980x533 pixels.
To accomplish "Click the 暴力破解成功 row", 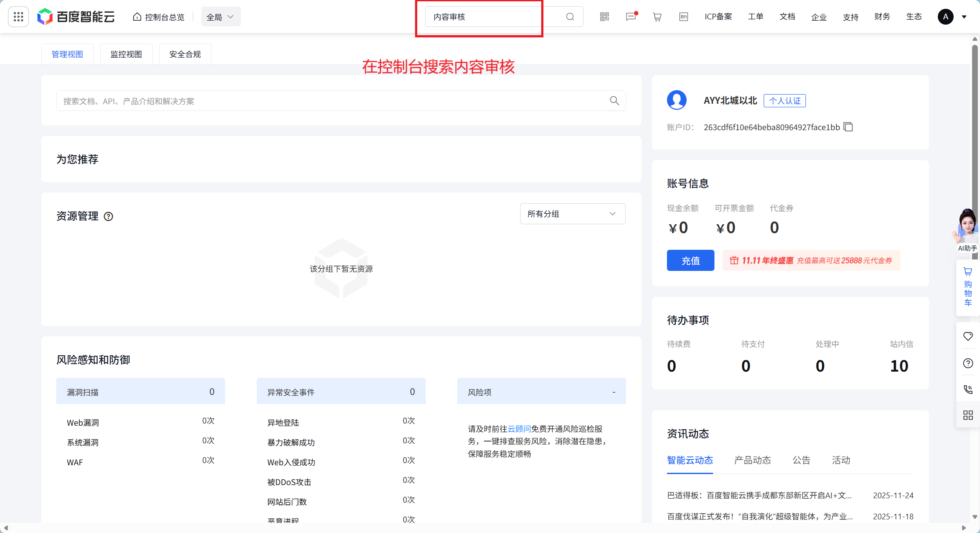I will [x=341, y=442].
